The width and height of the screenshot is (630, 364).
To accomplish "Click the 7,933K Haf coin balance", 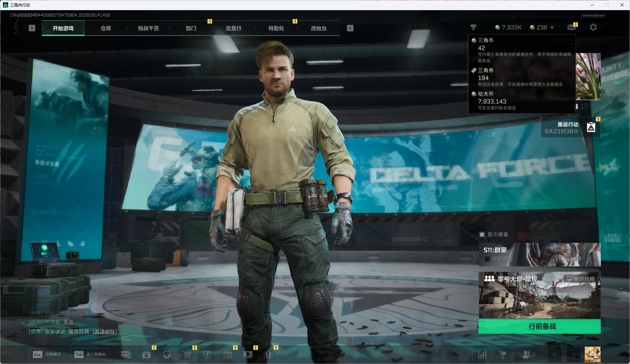I will (x=508, y=27).
